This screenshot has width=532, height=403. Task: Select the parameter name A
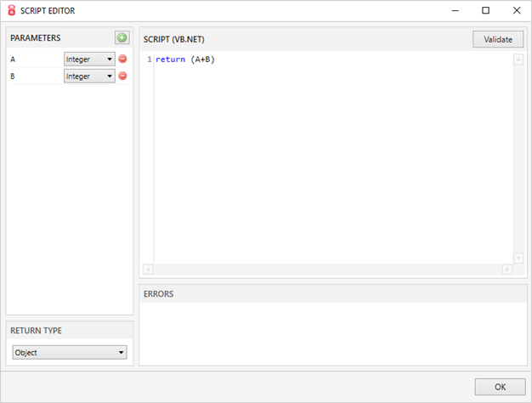[x=13, y=60]
